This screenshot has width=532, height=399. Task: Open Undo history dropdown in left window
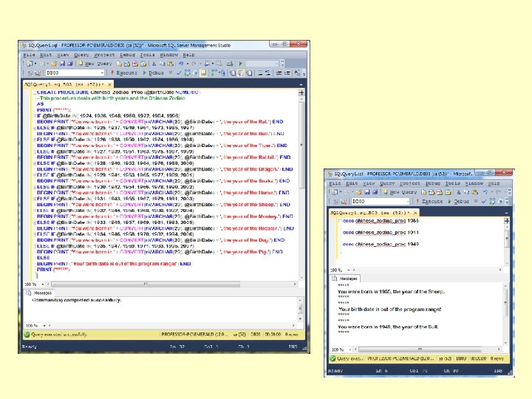click(187, 64)
